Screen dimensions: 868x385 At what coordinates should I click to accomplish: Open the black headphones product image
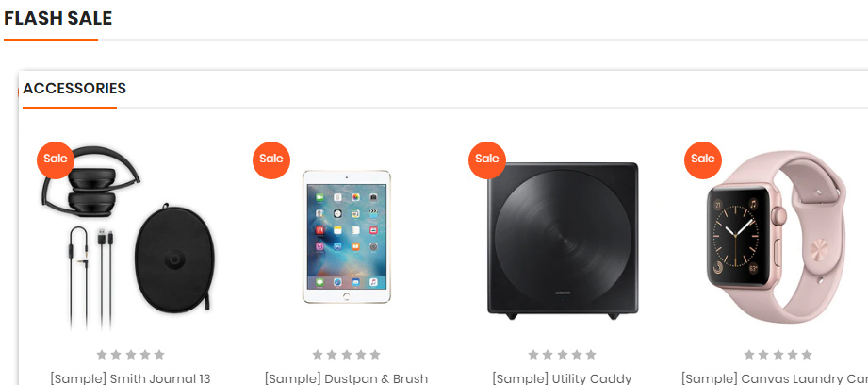point(130,238)
